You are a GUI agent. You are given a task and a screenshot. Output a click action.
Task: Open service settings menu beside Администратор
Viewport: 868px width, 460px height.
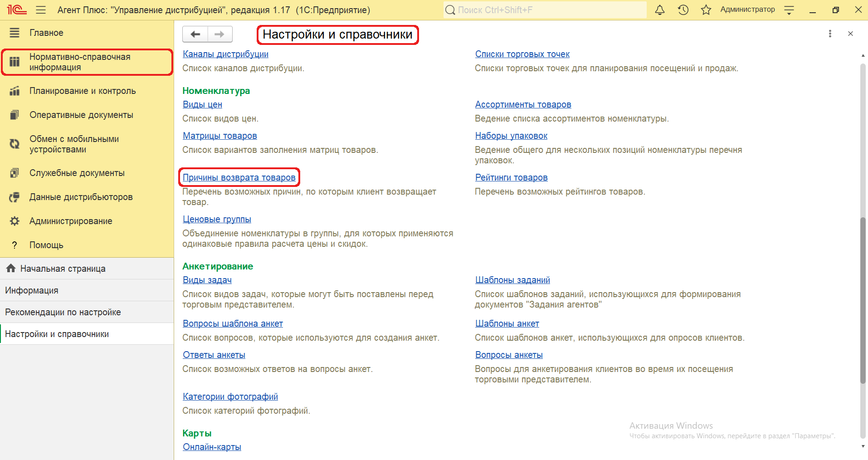pos(789,10)
